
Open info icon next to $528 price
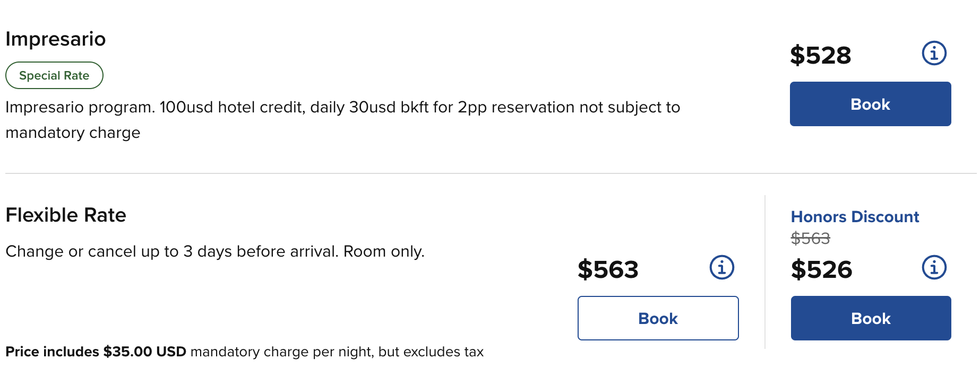pyautogui.click(x=934, y=53)
